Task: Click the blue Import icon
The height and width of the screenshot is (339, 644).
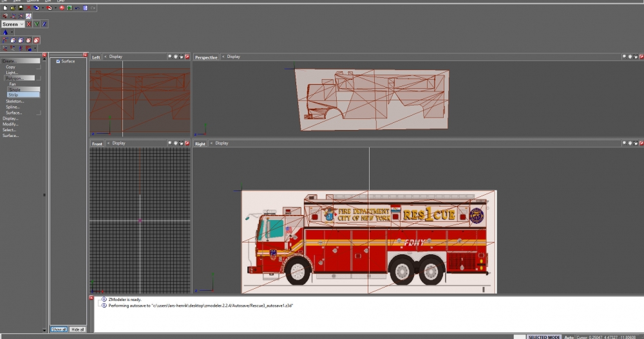Action: 36,8
